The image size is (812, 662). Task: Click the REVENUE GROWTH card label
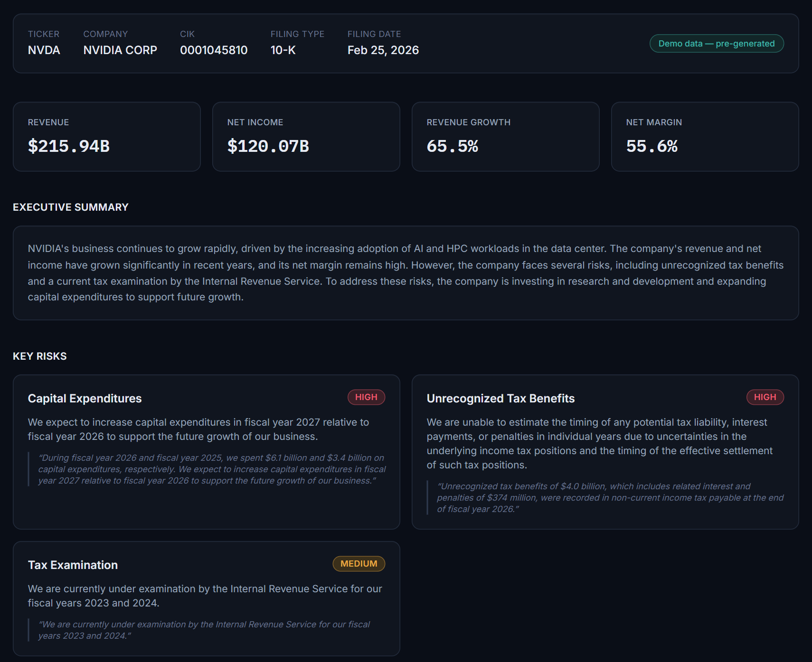[469, 122]
